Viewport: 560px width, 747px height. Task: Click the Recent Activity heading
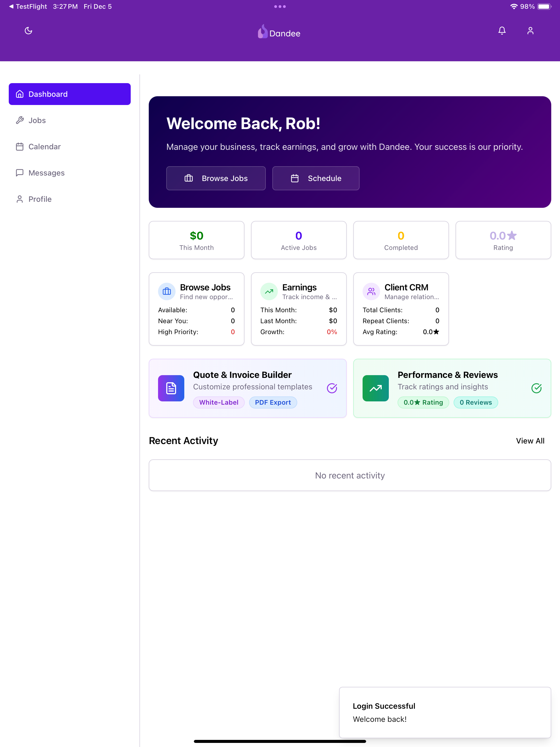pyautogui.click(x=183, y=441)
